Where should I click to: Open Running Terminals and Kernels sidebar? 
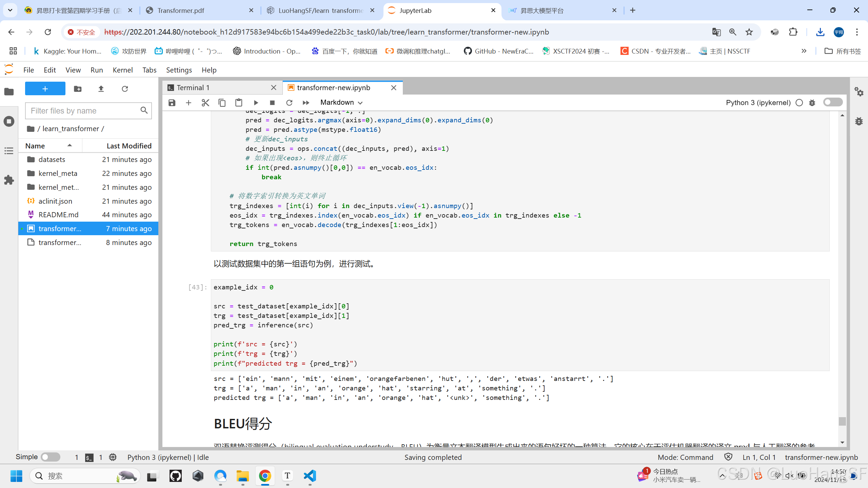pos(9,121)
